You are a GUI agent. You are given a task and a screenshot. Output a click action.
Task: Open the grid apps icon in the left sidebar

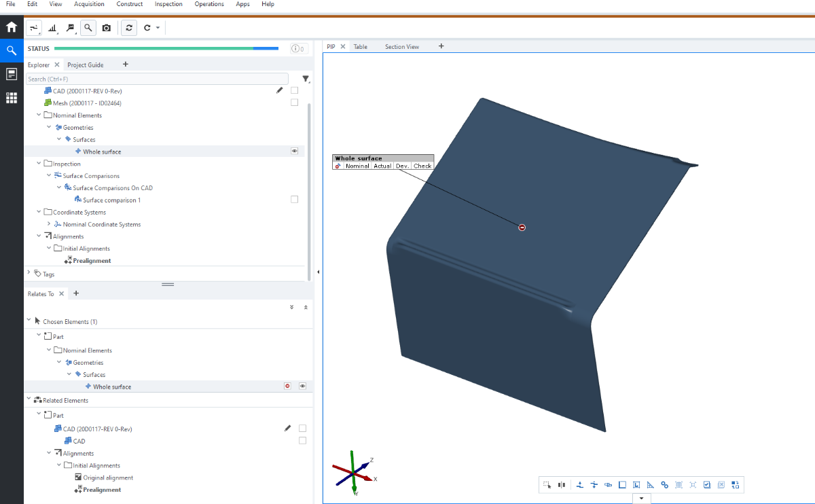[12, 98]
